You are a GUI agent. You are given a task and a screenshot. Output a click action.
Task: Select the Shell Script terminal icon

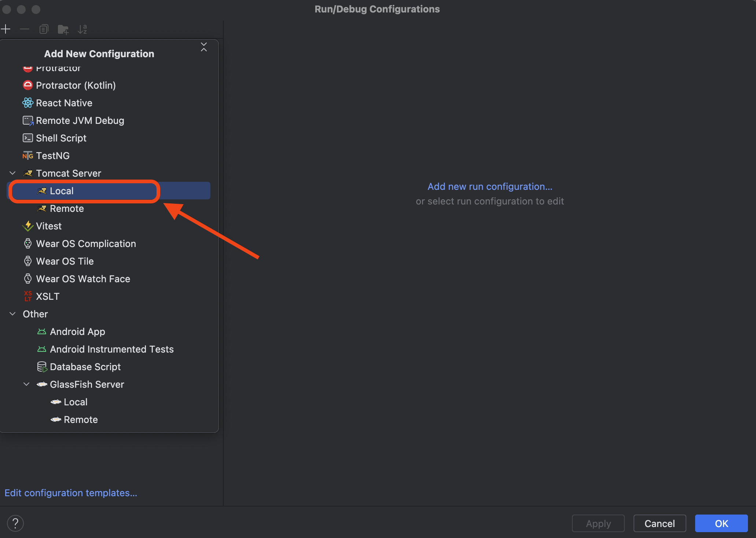coord(28,138)
